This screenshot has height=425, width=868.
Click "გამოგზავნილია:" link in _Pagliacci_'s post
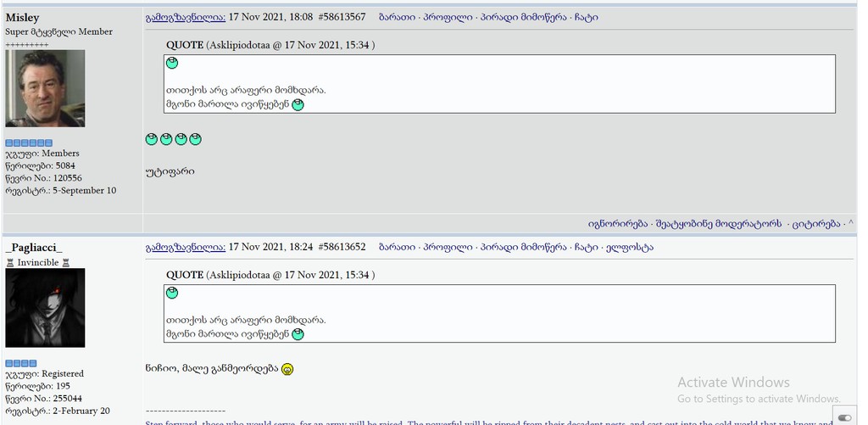coord(186,247)
